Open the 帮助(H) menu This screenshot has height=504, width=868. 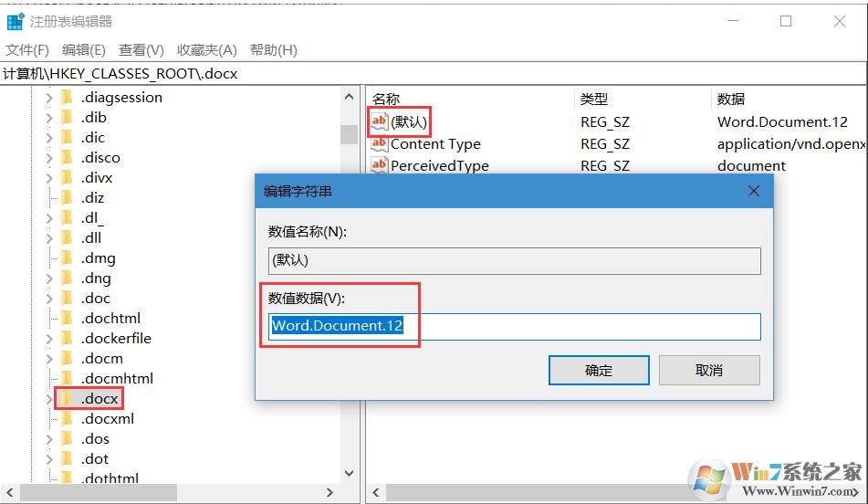(274, 50)
